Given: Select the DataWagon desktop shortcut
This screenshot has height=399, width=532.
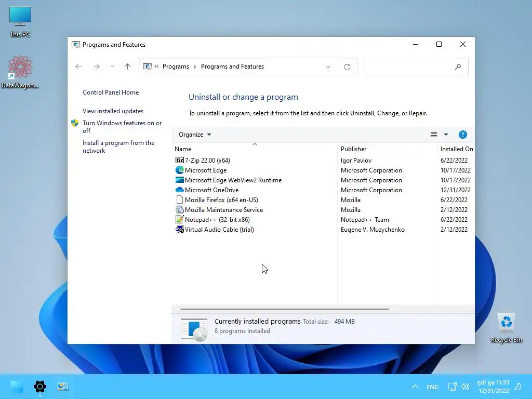Looking at the screenshot, I should click(x=20, y=72).
